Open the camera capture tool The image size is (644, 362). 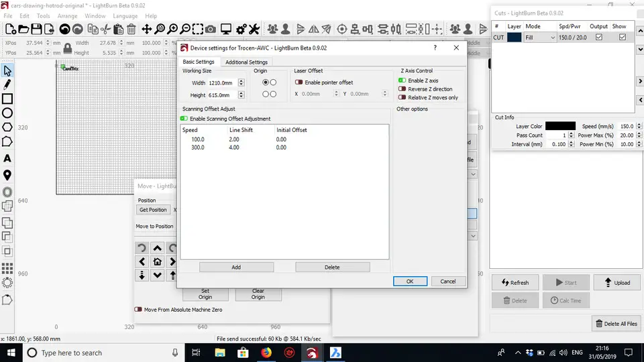click(211, 29)
